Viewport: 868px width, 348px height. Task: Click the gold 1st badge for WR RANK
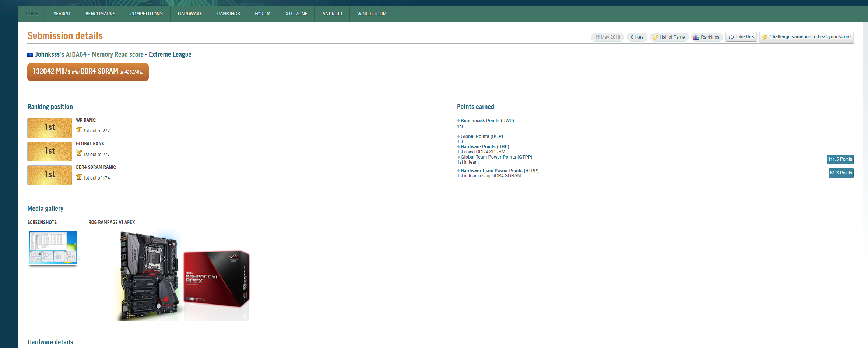[50, 128]
